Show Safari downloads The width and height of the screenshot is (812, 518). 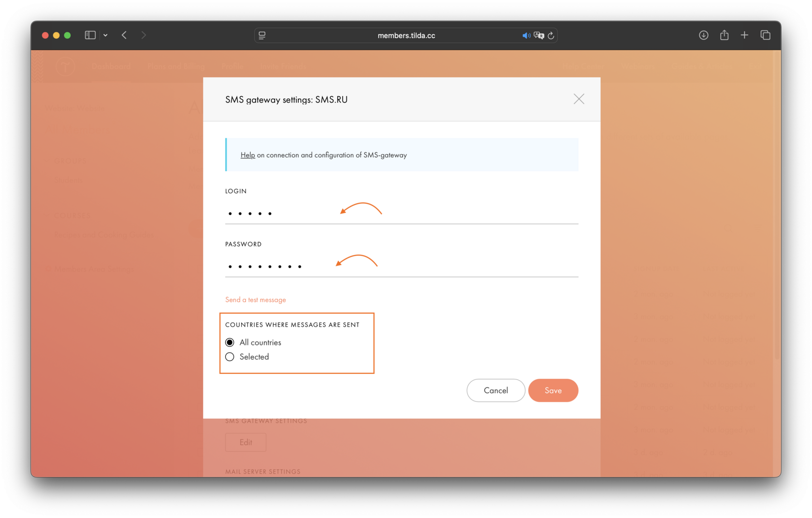tap(704, 35)
